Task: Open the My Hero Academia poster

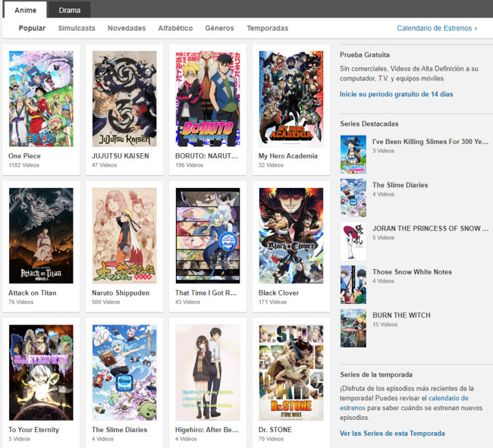Action: (x=290, y=99)
